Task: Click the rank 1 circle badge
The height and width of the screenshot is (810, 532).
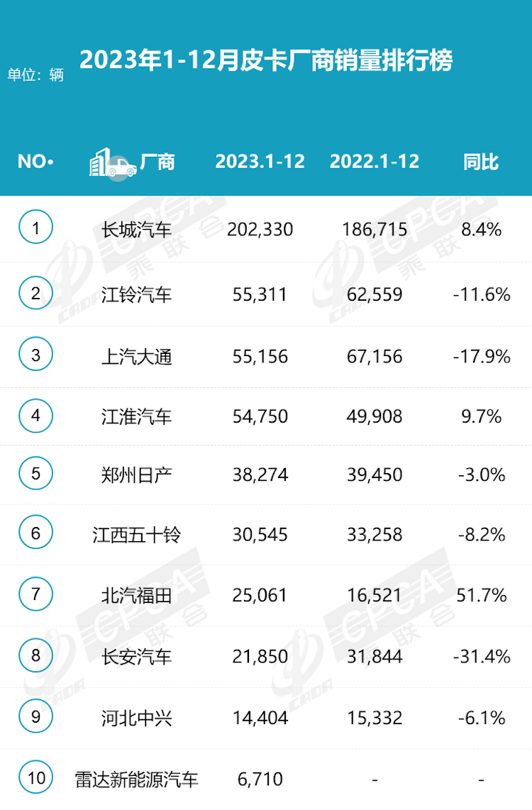Action: coord(35,227)
